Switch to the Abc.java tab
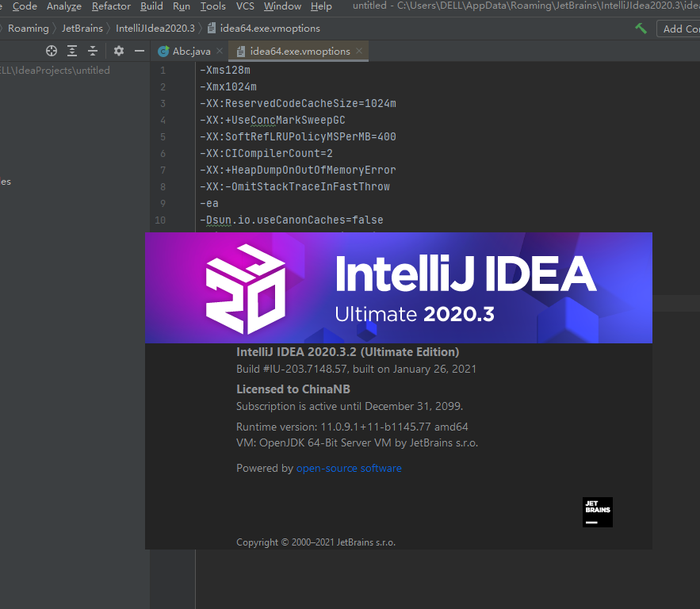 (x=190, y=49)
